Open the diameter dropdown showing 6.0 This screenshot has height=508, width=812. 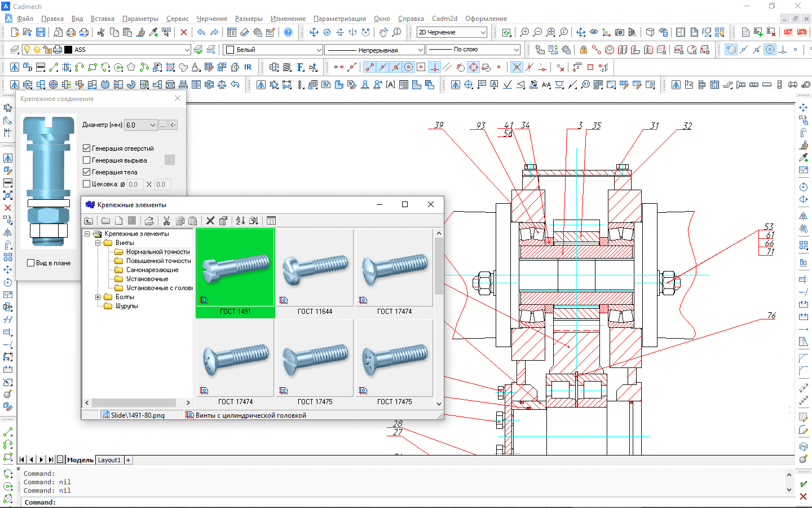(152, 125)
